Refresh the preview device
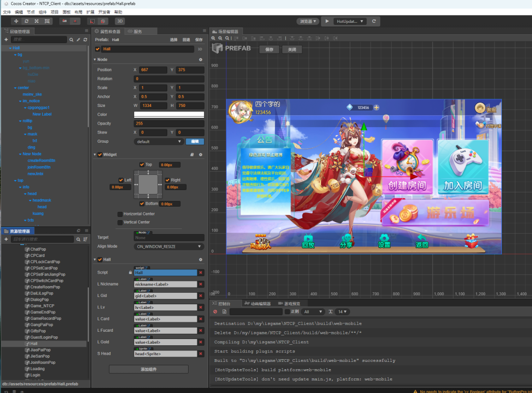 point(374,21)
